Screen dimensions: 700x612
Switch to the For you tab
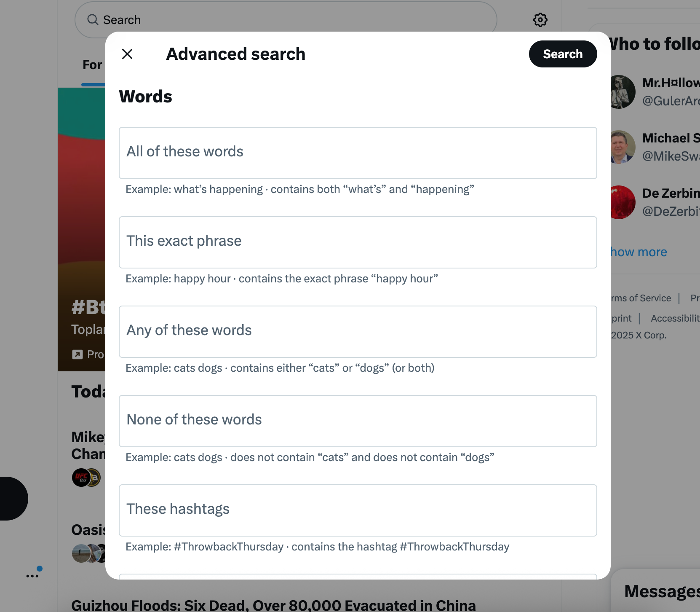click(94, 64)
